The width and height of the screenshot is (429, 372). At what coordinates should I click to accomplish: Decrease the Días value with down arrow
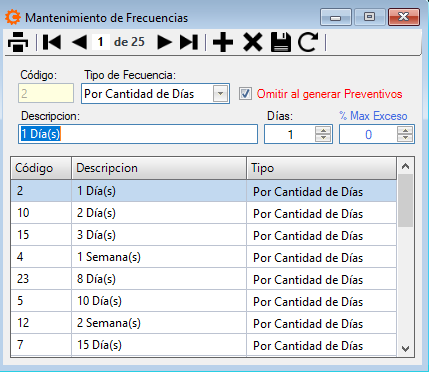(x=323, y=138)
